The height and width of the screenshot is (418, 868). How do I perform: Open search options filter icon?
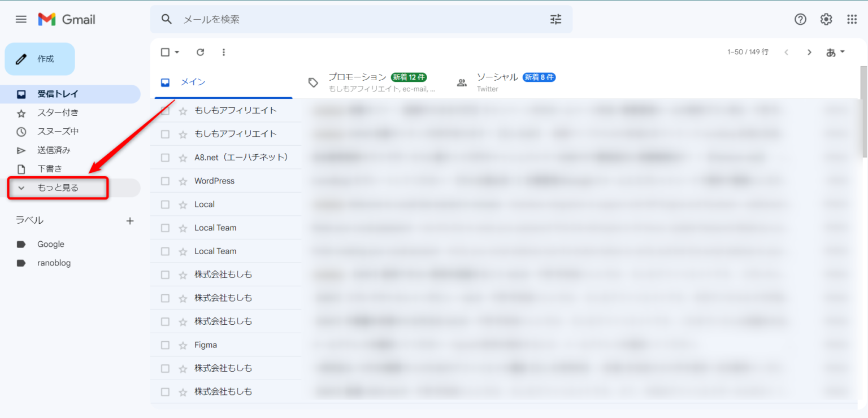pos(555,19)
